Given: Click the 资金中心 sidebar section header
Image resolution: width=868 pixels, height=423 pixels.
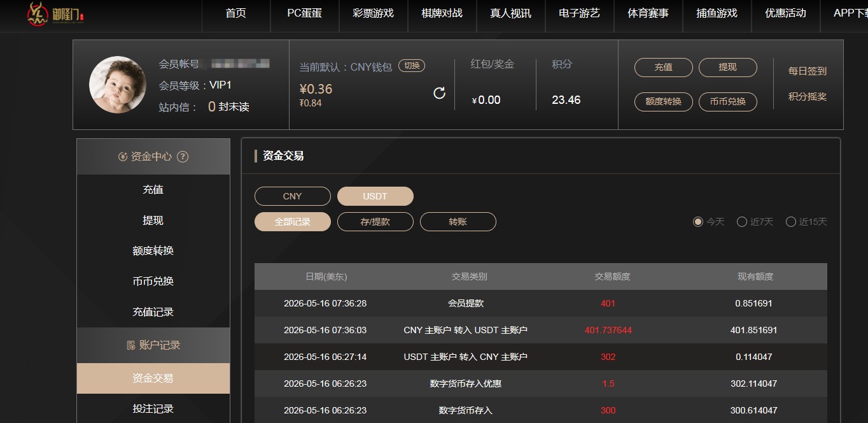Looking at the screenshot, I should click(x=153, y=157).
